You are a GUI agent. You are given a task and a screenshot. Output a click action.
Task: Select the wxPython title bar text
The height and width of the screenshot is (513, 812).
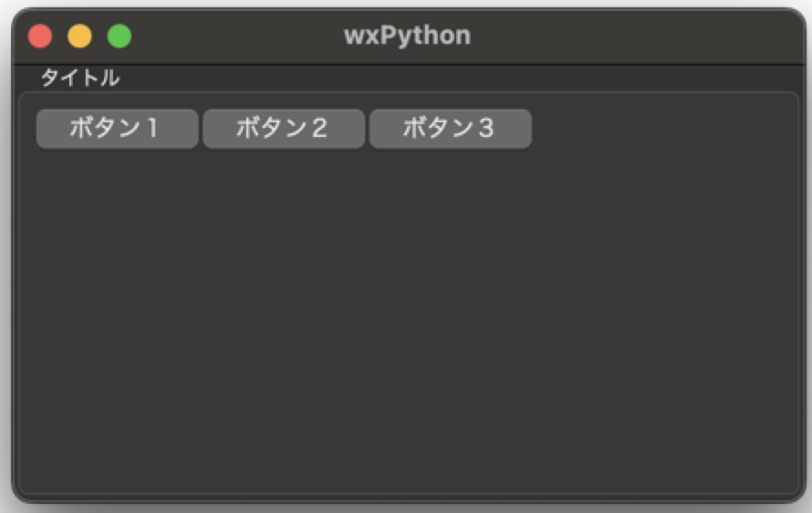coord(408,36)
